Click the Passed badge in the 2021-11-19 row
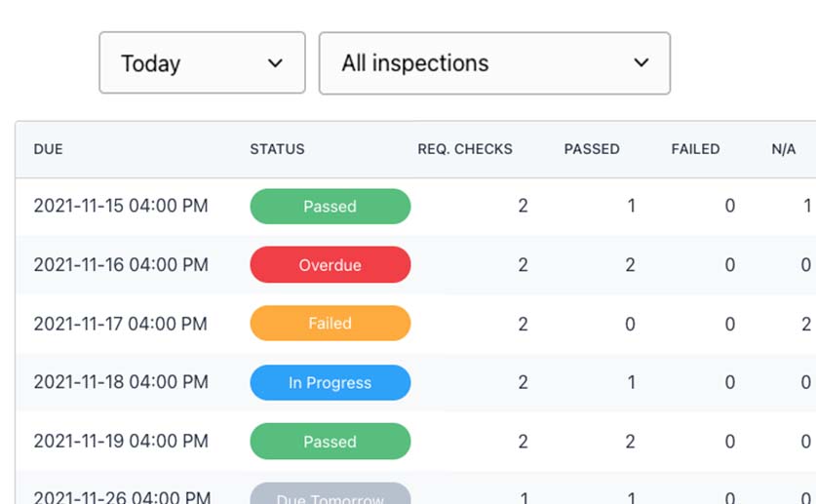 pyautogui.click(x=330, y=442)
